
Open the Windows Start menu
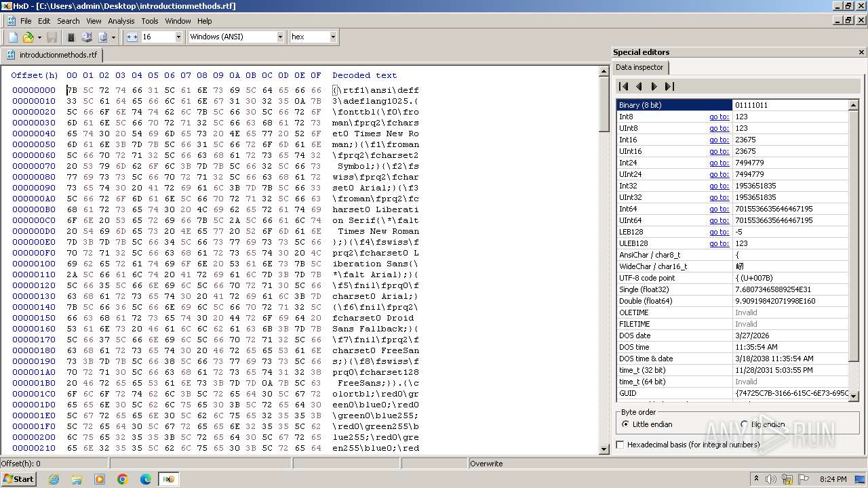tap(18, 479)
